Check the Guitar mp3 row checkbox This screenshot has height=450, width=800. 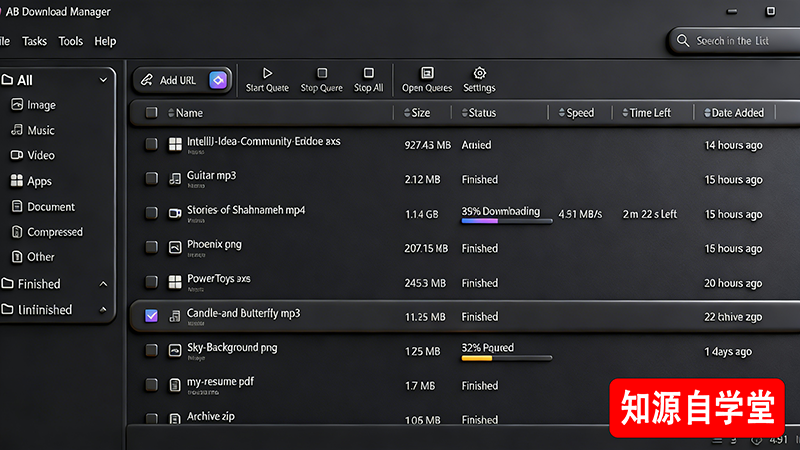point(151,179)
